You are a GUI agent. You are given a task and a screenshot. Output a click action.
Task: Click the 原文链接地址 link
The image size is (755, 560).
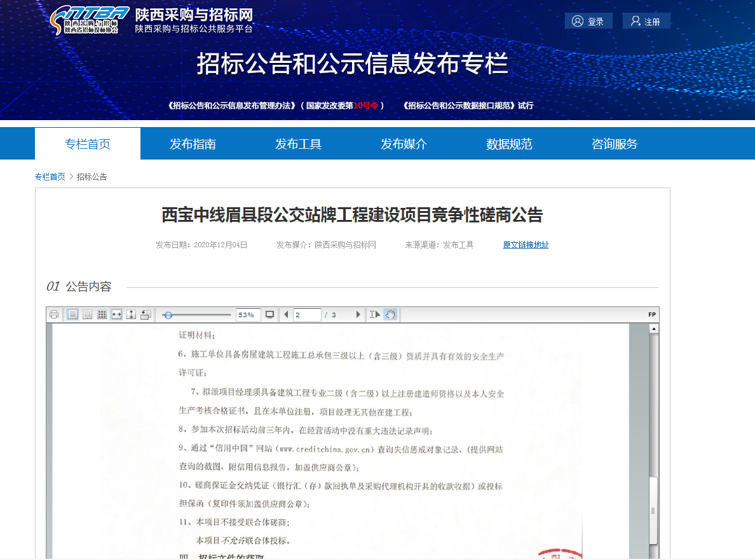point(526,245)
